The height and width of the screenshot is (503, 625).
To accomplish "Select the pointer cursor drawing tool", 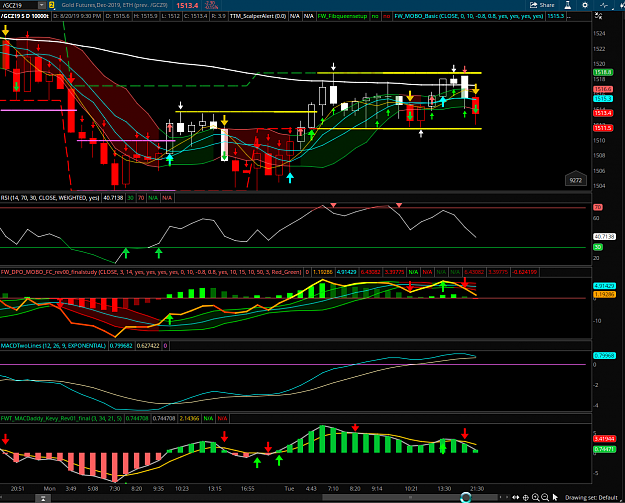I will coord(555,497).
